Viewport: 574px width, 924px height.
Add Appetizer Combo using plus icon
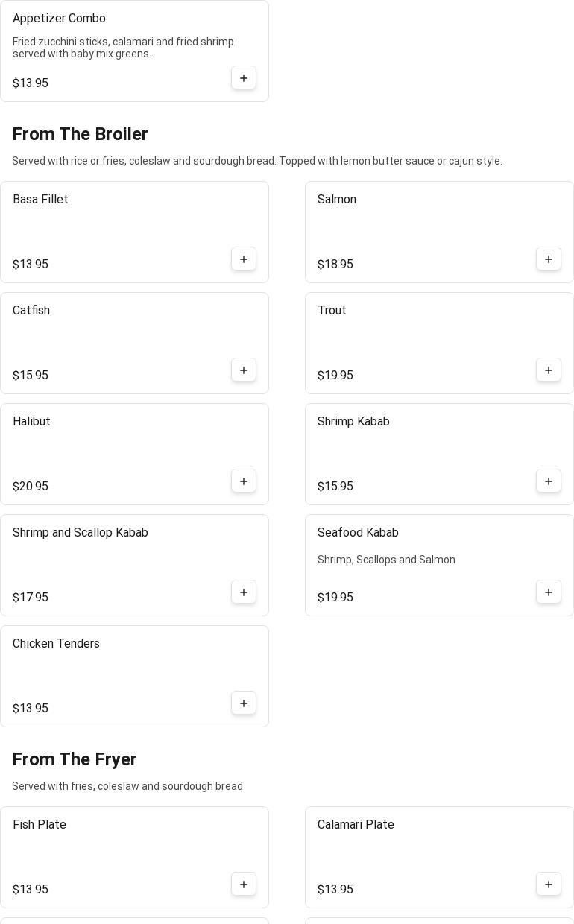[244, 78]
